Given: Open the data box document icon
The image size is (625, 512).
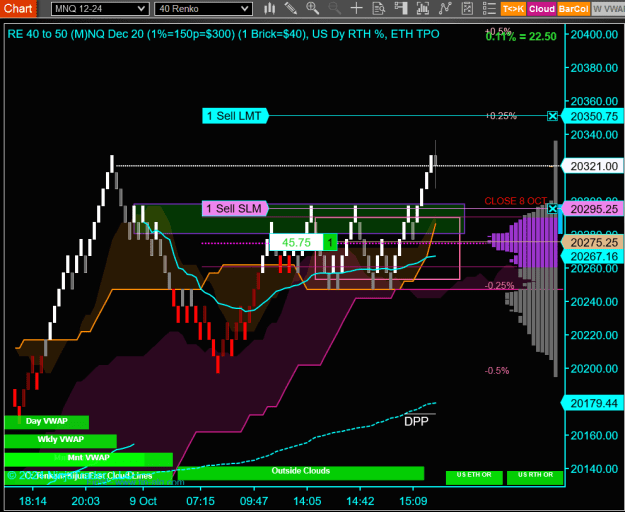Looking at the screenshot, I should tap(378, 8).
